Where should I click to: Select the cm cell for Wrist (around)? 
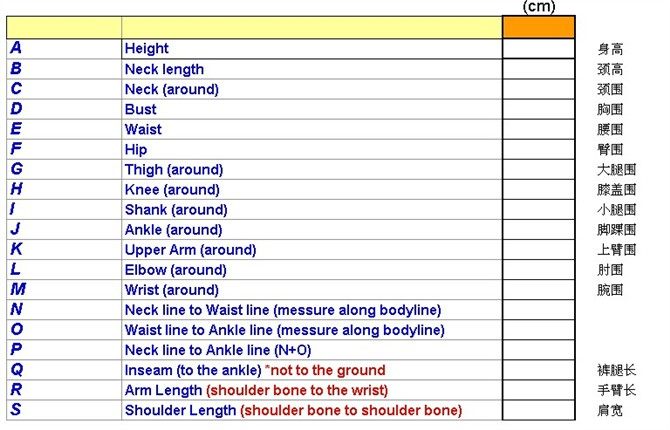point(539,290)
